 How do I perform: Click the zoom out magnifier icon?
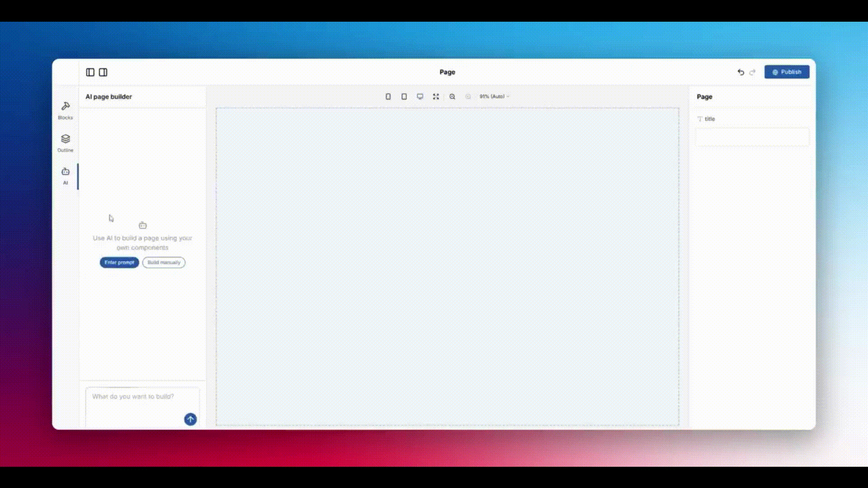[x=452, y=97]
